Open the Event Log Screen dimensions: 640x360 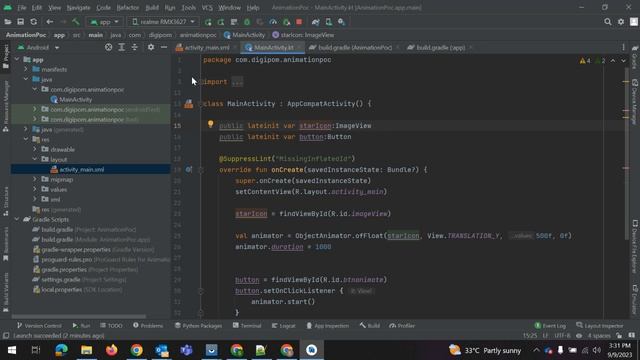point(550,326)
